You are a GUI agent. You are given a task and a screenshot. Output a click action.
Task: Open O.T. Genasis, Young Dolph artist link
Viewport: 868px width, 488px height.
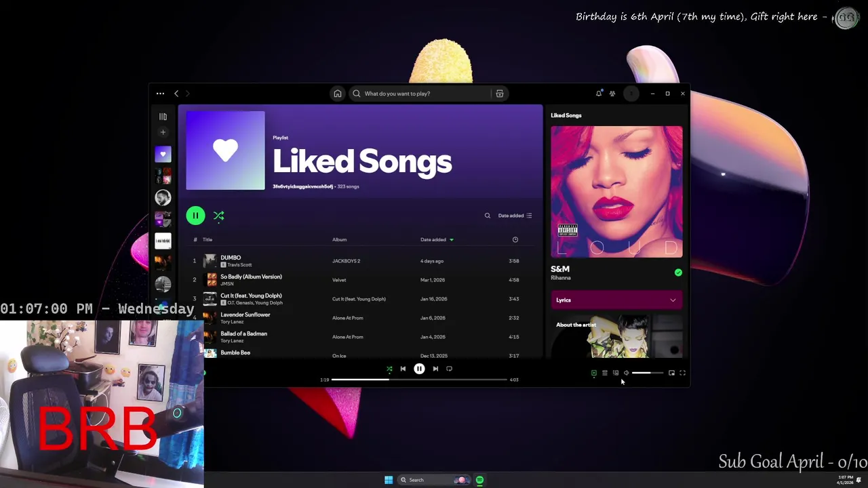coord(255,303)
